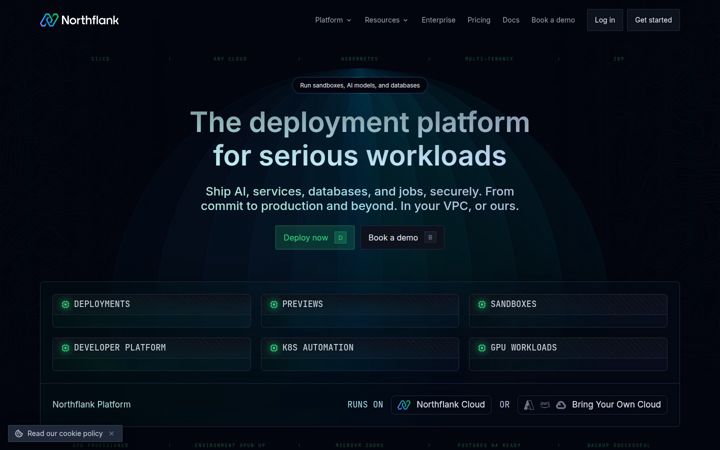Choose Bring Your Own Cloud
The width and height of the screenshot is (720, 450).
592,405
